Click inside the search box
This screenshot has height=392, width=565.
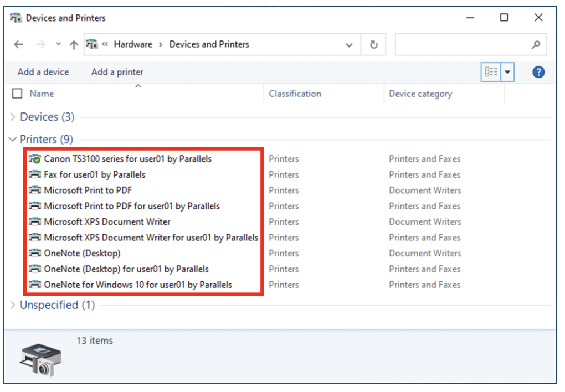463,45
